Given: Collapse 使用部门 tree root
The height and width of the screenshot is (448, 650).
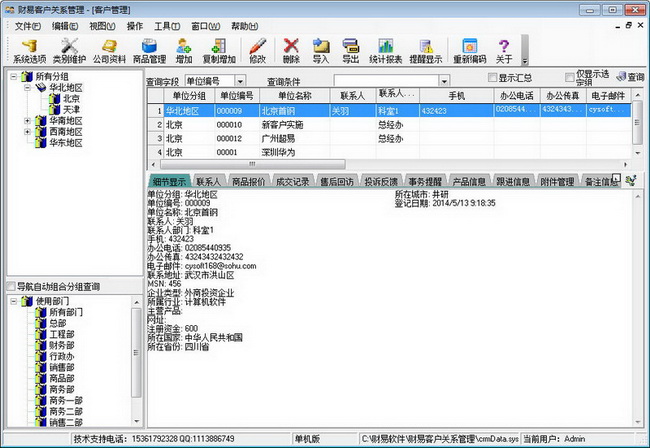Looking at the screenshot, I should (x=14, y=301).
